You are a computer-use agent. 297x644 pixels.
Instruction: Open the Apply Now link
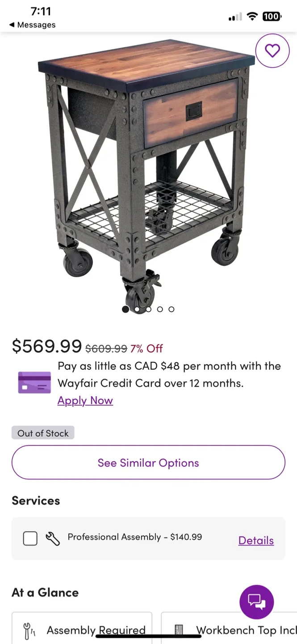tap(85, 400)
